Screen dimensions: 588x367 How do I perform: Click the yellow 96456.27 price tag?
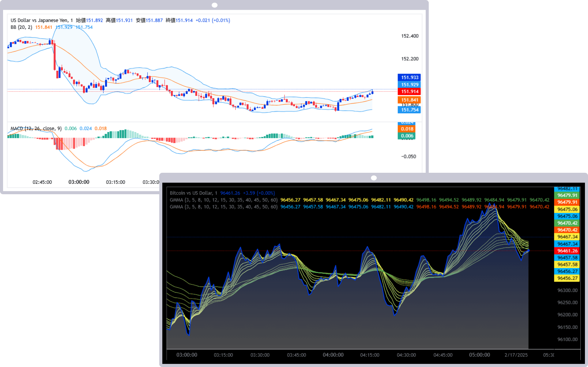tap(567, 278)
